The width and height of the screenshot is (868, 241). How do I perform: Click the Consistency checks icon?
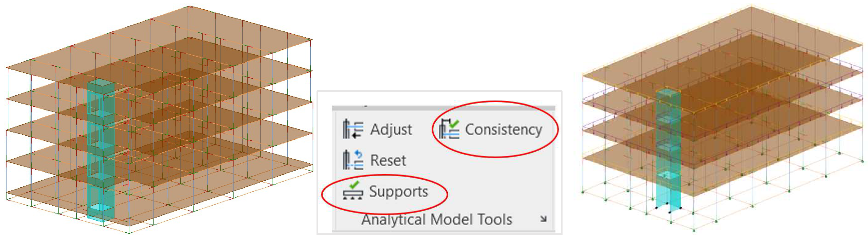pos(449,129)
